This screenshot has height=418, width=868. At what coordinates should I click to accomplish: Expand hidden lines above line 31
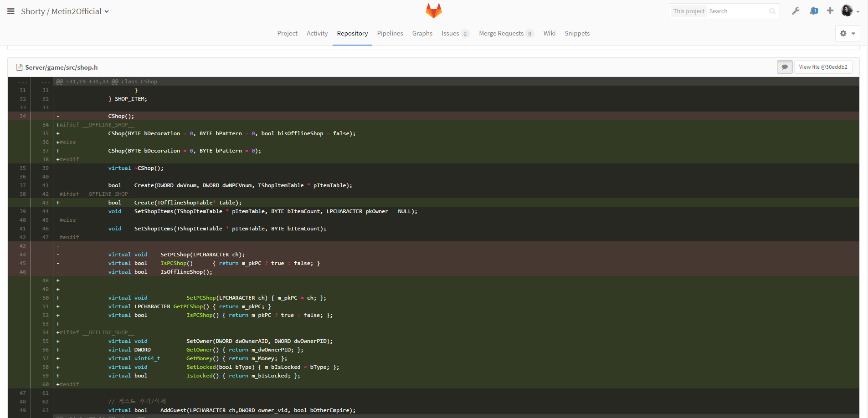23,82
